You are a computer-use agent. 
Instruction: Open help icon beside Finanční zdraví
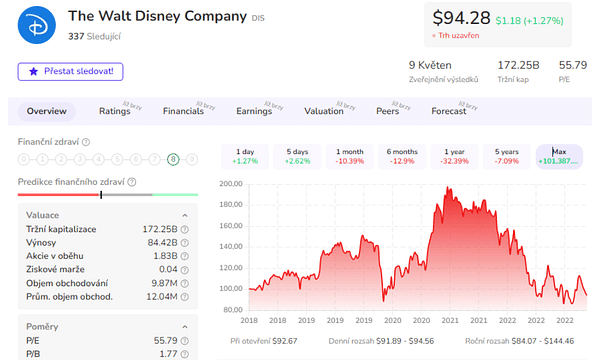[x=86, y=142]
